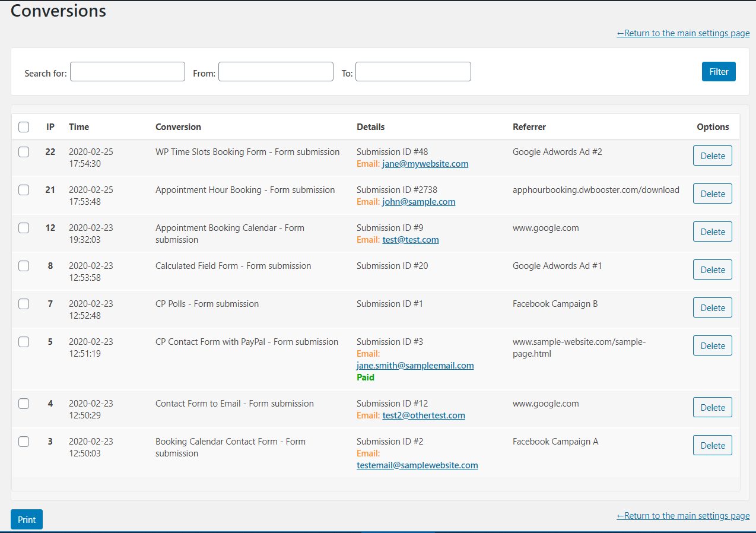Delete the Appointment Booking Calendar conversion

tap(713, 231)
